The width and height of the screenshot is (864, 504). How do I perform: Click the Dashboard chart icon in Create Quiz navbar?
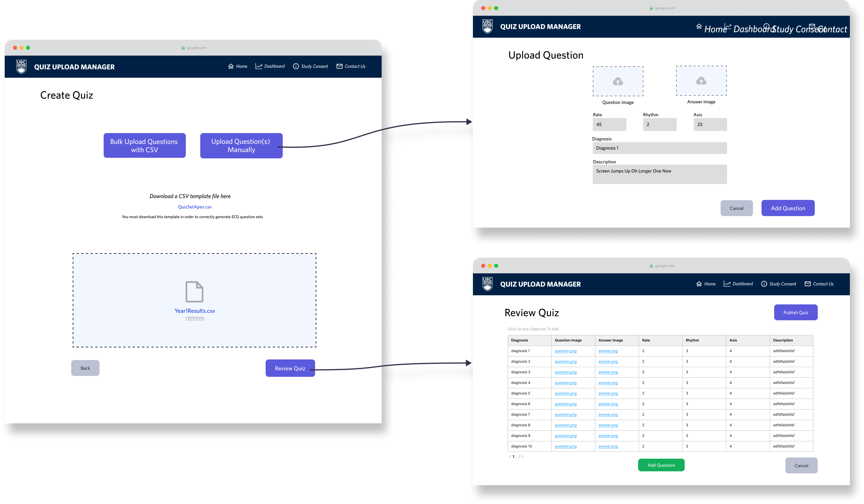tap(259, 66)
